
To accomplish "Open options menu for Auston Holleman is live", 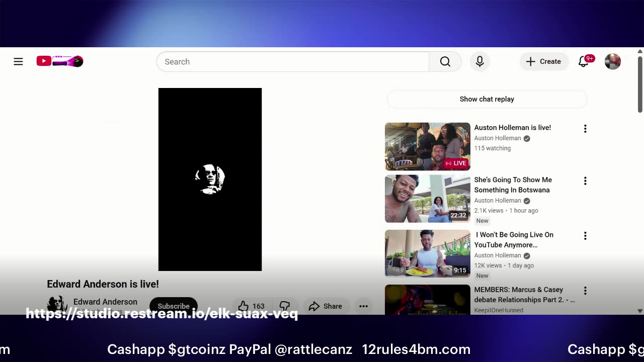I will point(585,129).
